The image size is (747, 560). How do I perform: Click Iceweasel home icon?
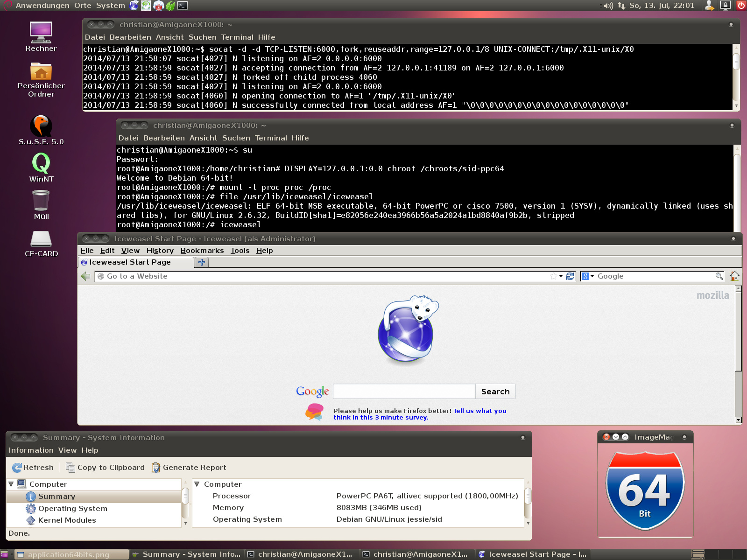pos(734,276)
